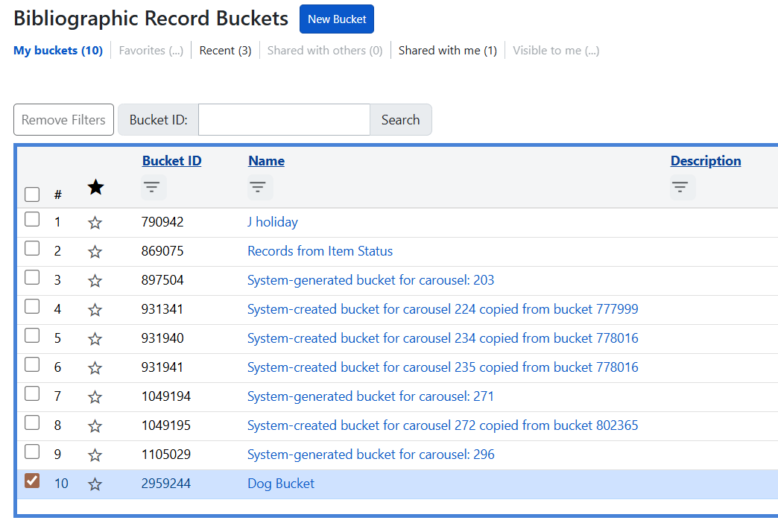
Task: Switch to the Recent buckets tab
Action: point(225,50)
